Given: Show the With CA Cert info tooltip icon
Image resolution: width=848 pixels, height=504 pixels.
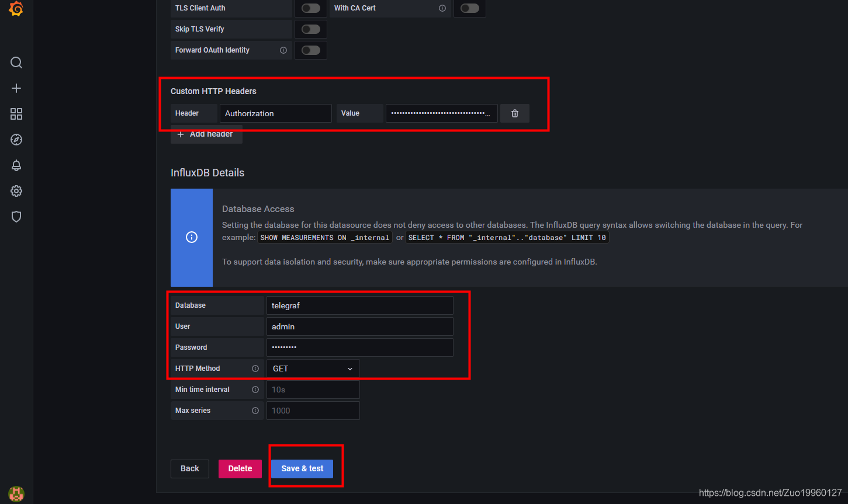Looking at the screenshot, I should point(442,8).
